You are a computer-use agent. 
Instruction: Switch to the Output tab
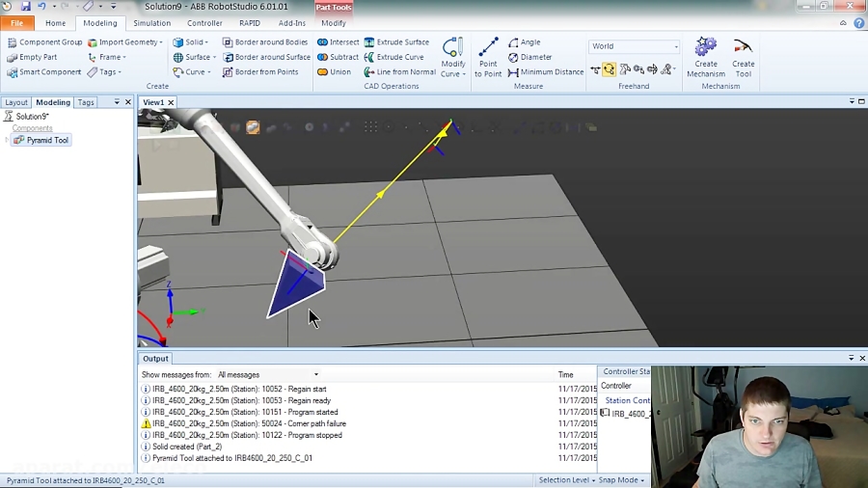[x=155, y=359]
